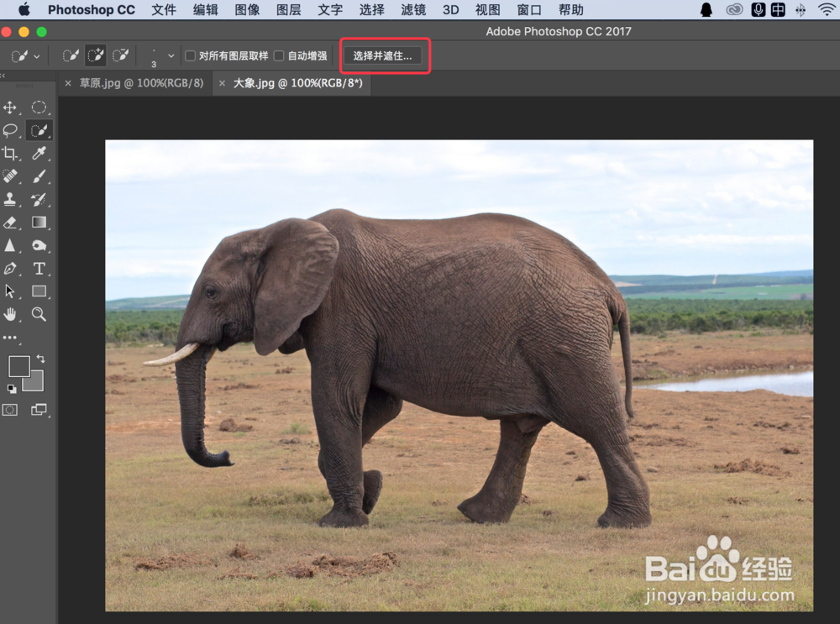Select the Clone Stamp tool
The height and width of the screenshot is (624, 840).
coord(10,199)
